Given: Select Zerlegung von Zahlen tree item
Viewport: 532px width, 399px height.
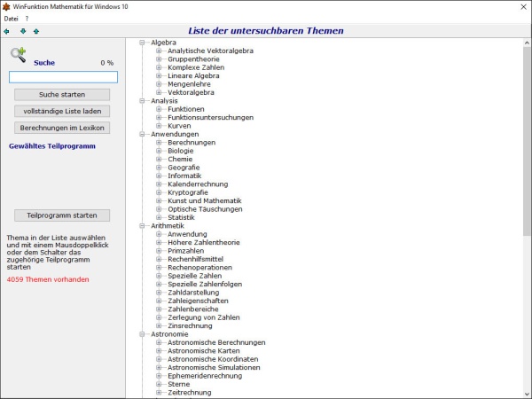Looking at the screenshot, I should [204, 317].
